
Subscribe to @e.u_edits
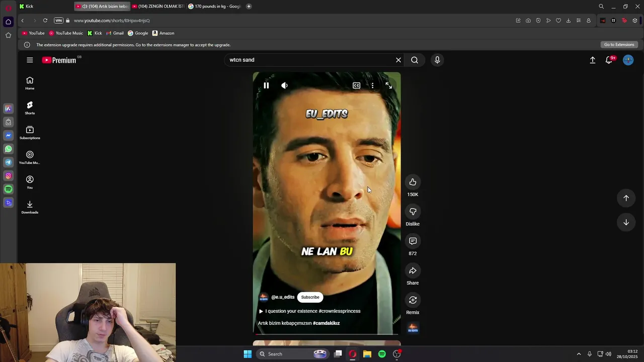pyautogui.click(x=310, y=297)
